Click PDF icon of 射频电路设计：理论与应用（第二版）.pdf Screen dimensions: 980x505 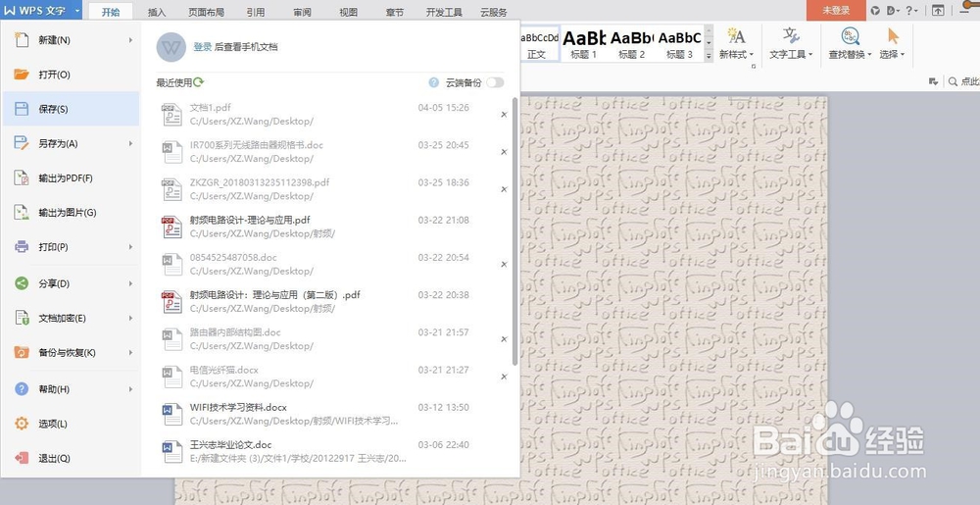[x=171, y=302]
